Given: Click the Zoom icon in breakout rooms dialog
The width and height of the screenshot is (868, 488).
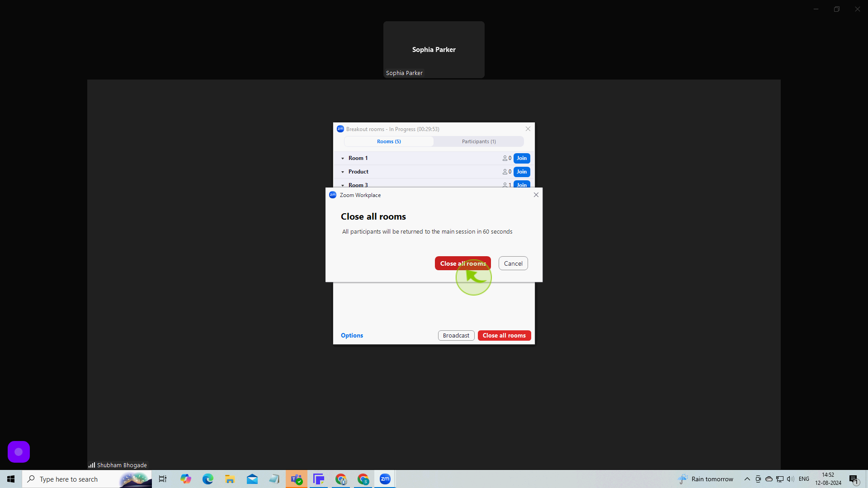Looking at the screenshot, I should pos(340,129).
